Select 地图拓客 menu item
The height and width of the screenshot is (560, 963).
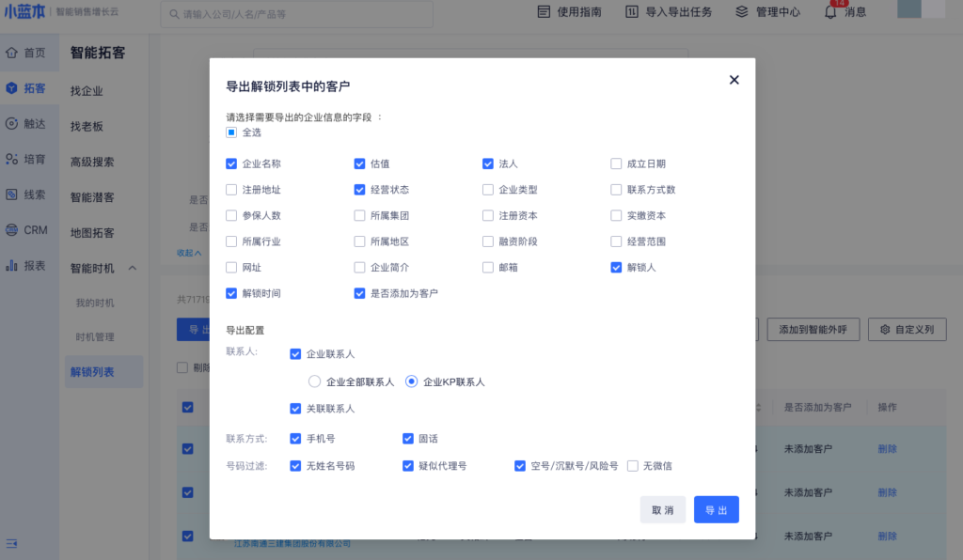[x=92, y=233]
